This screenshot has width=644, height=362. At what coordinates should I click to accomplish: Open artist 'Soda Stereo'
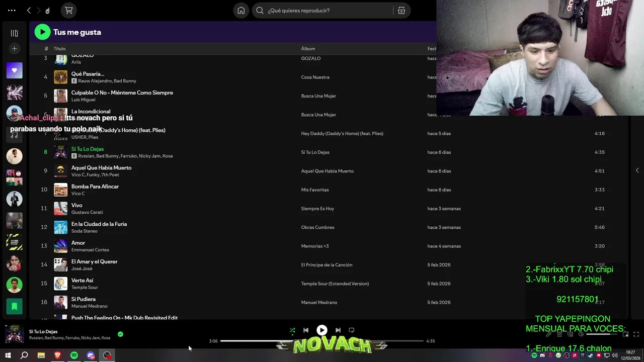click(x=85, y=231)
